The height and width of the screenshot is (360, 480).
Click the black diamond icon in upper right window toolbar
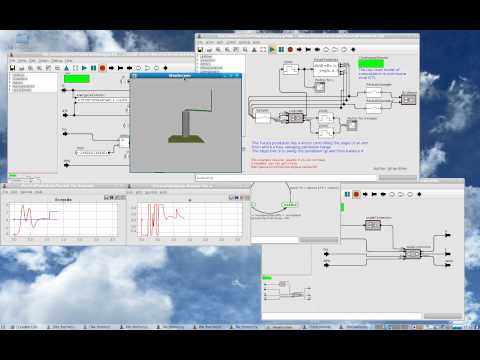[353, 50]
